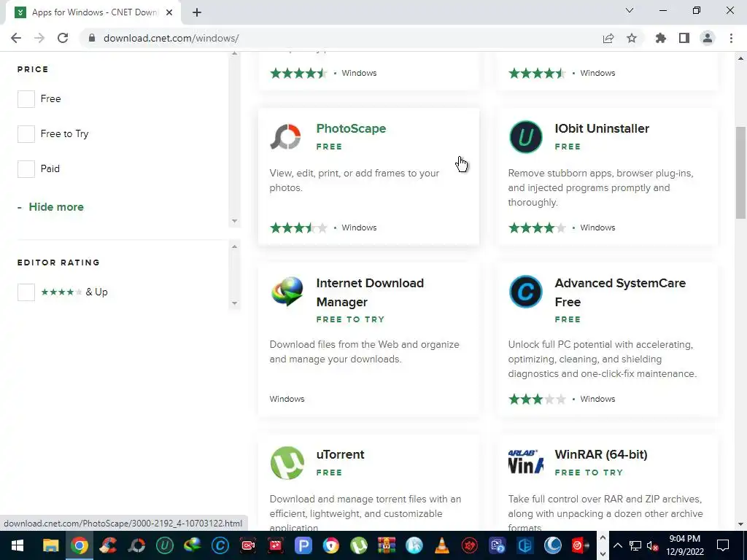This screenshot has width=747, height=560.
Task: Open the Advanced SystemCare Free title link
Action: [620, 292]
